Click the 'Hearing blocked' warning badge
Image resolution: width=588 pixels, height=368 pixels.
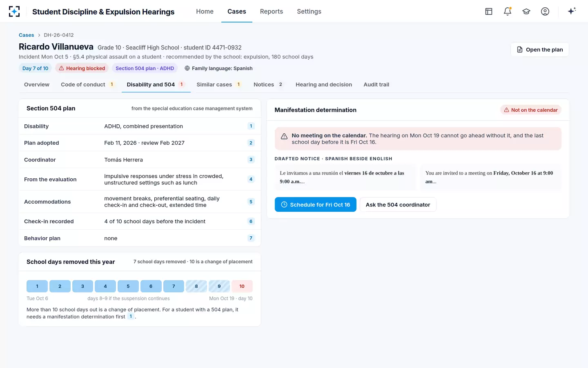pos(82,68)
